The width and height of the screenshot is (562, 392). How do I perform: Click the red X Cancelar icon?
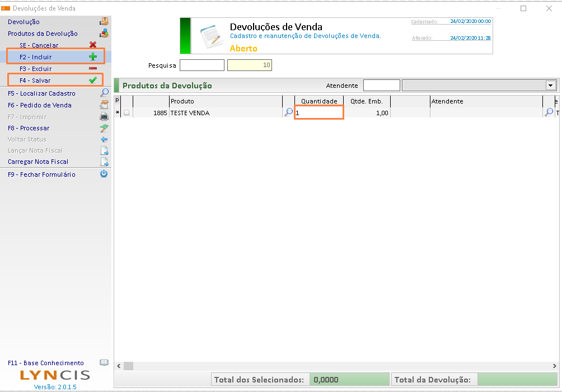pos(93,45)
